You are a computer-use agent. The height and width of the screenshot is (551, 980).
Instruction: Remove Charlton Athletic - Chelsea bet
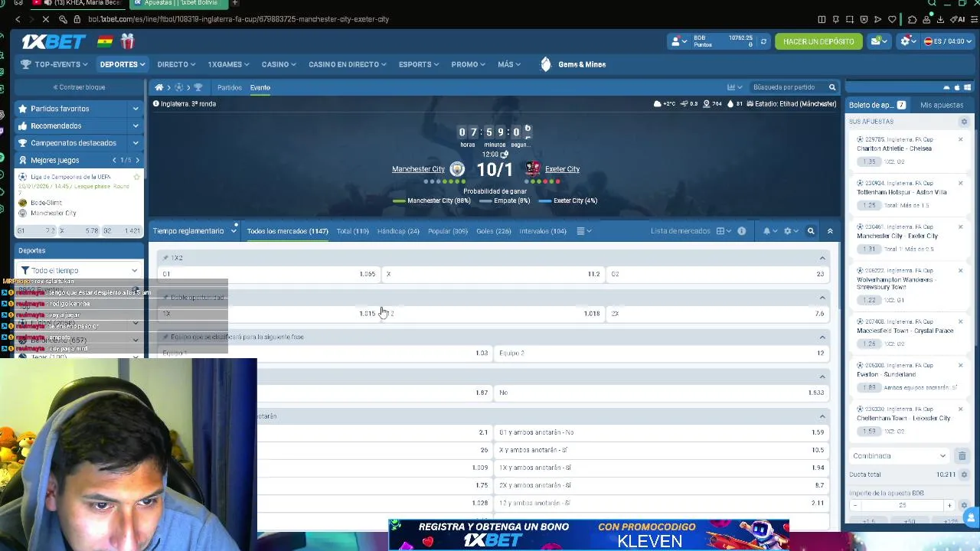960,139
